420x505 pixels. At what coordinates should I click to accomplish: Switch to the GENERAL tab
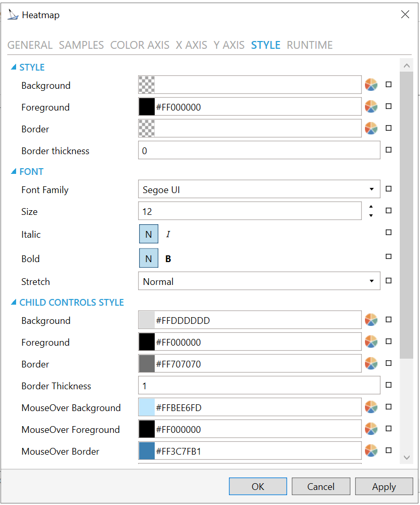[30, 45]
